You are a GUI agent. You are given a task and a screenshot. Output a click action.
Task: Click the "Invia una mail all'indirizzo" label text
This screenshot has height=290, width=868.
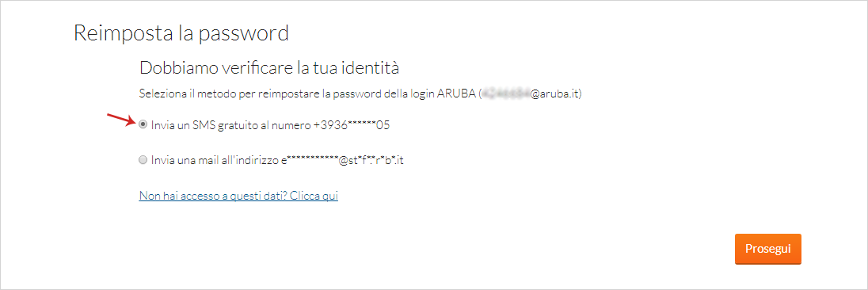coord(215,161)
